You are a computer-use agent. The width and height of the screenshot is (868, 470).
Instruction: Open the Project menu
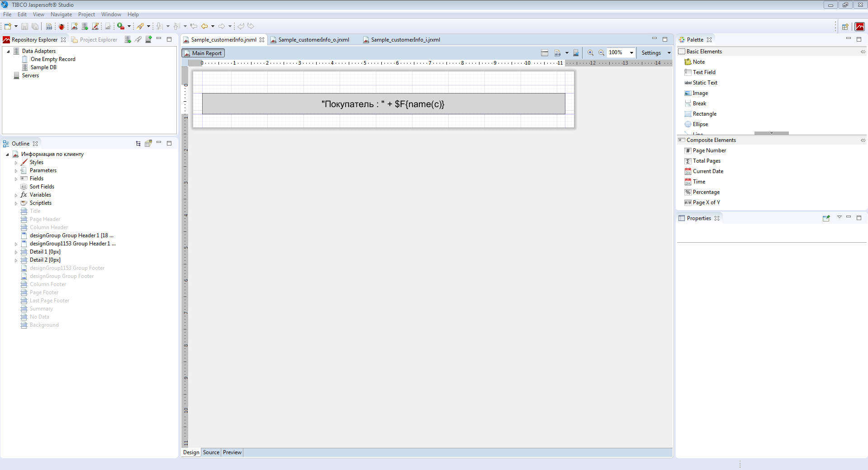[86, 14]
